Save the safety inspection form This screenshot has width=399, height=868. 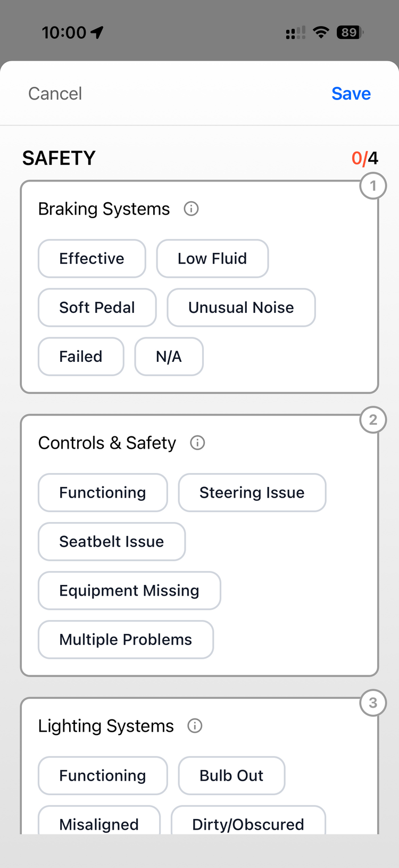pos(351,93)
